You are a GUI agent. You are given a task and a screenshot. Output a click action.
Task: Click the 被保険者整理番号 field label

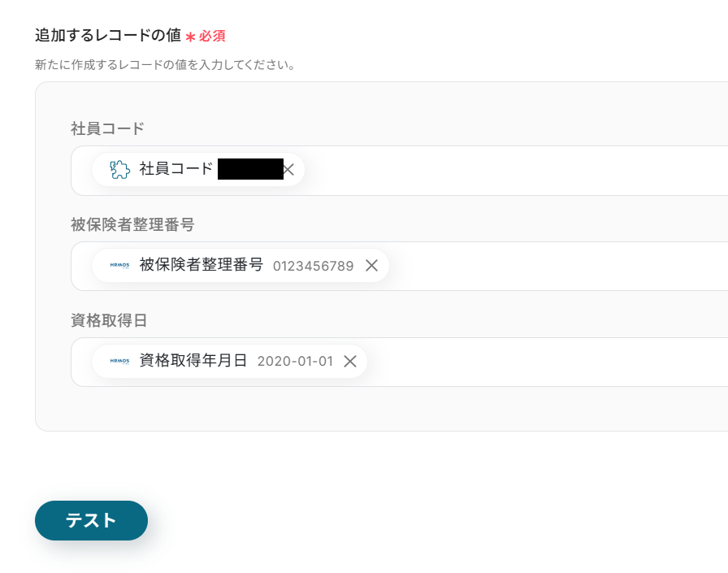pos(132,224)
